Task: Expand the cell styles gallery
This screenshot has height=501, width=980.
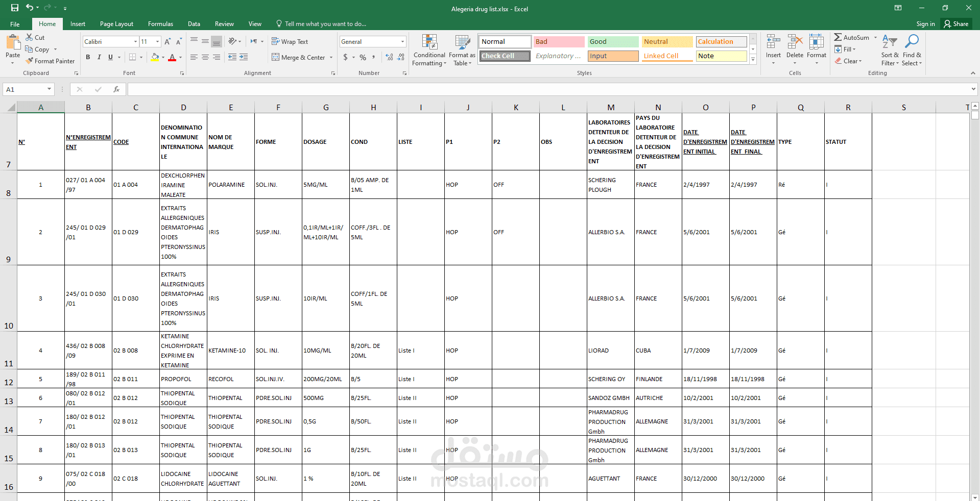Action: pos(753,59)
